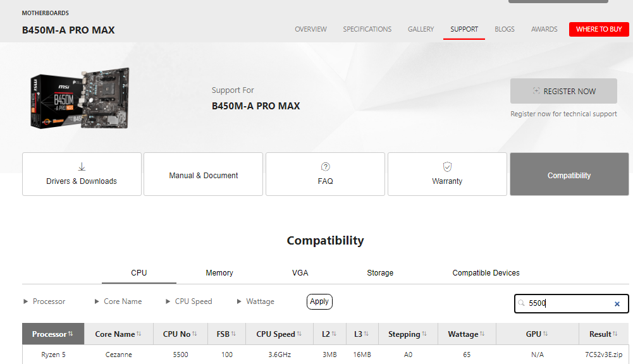
Task: Open the AWARDS tab
Action: click(544, 29)
